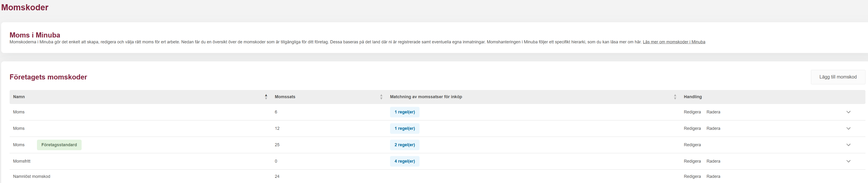Open the 2 regel(er) badge
This screenshot has height=183, width=868.
click(x=404, y=145)
